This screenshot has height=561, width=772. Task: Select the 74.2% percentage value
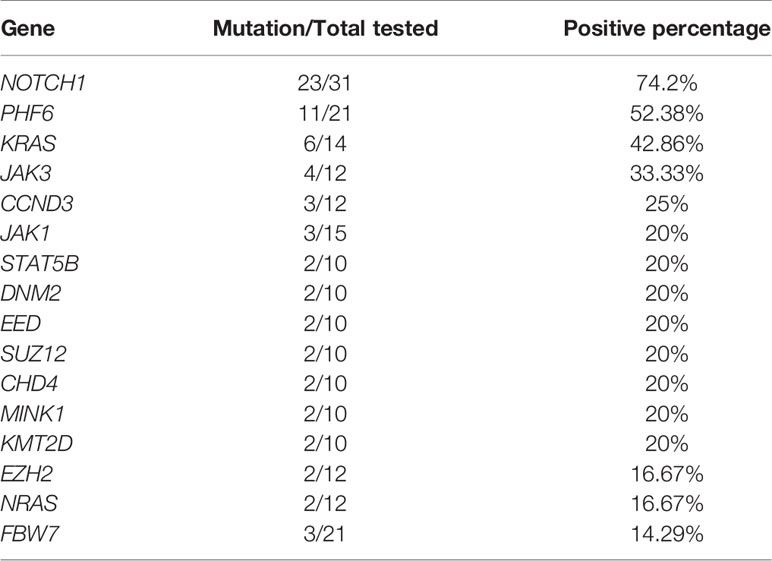(667, 83)
